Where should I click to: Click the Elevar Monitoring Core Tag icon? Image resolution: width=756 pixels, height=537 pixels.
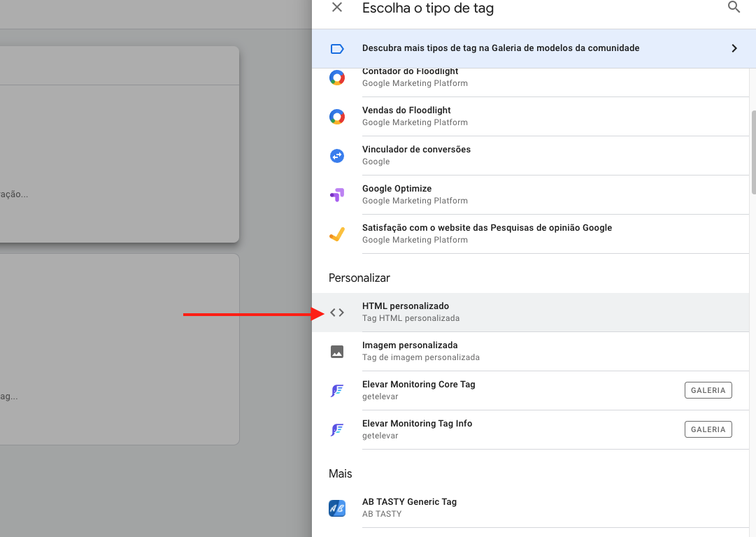[337, 390]
